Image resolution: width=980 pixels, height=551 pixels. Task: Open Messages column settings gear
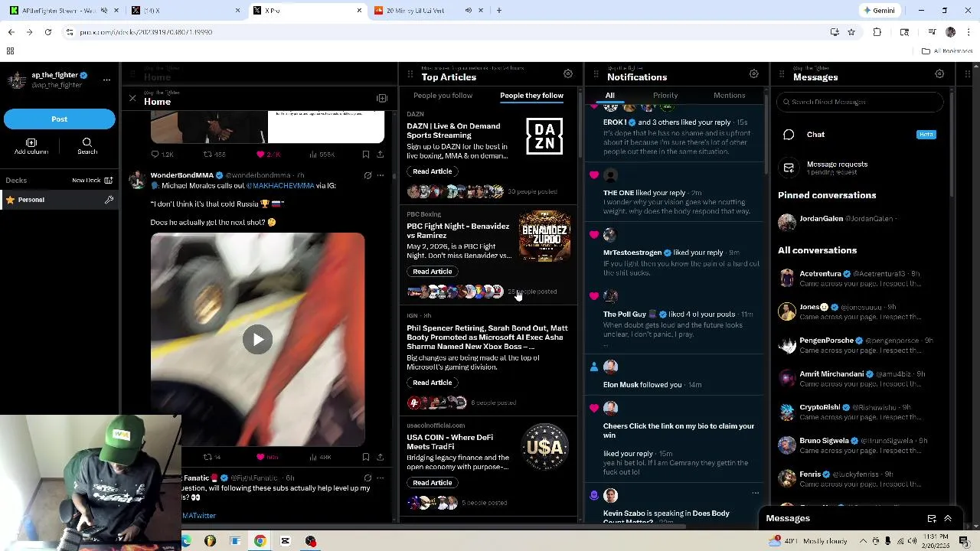coord(939,73)
